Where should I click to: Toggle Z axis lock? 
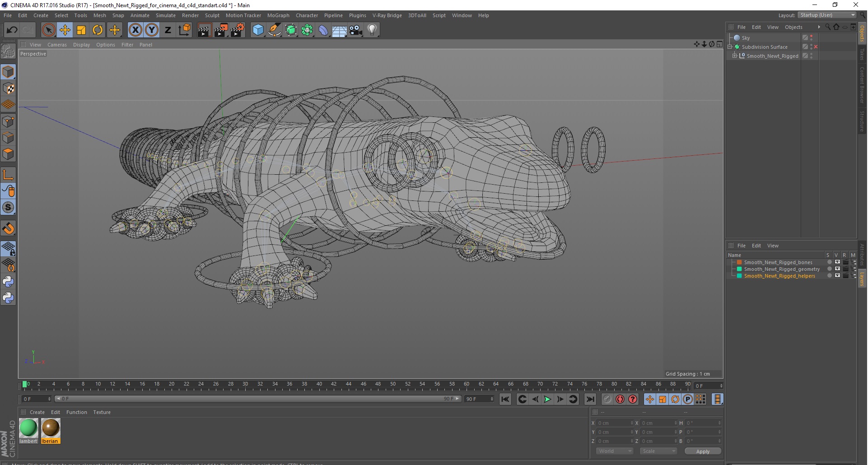(168, 30)
